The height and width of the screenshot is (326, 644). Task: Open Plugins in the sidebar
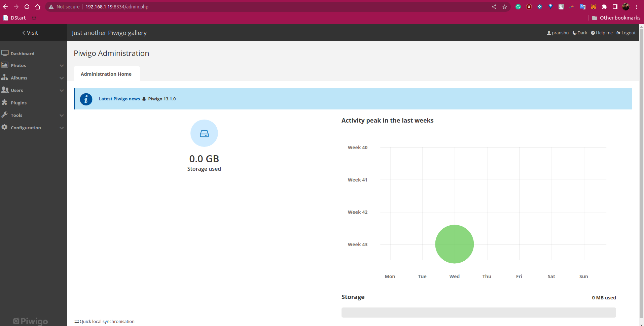(19, 103)
